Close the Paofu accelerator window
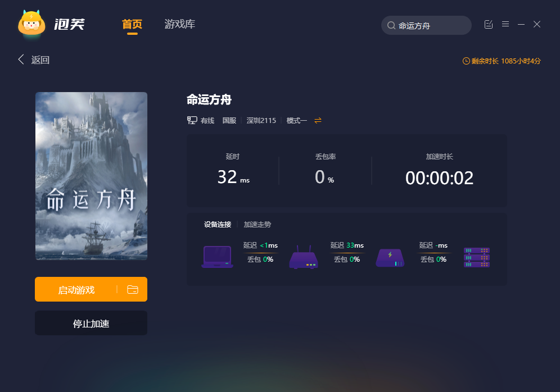 pos(537,24)
